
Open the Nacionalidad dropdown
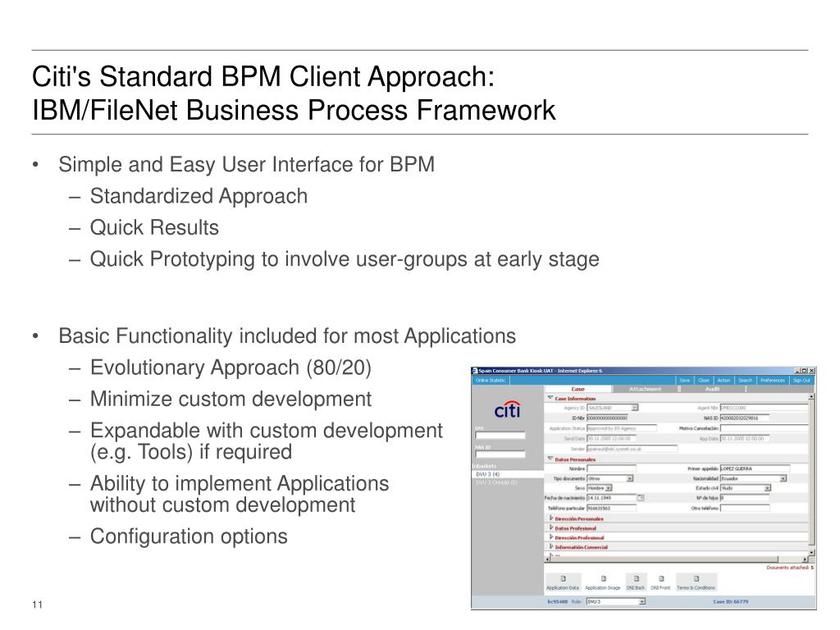coord(783,478)
